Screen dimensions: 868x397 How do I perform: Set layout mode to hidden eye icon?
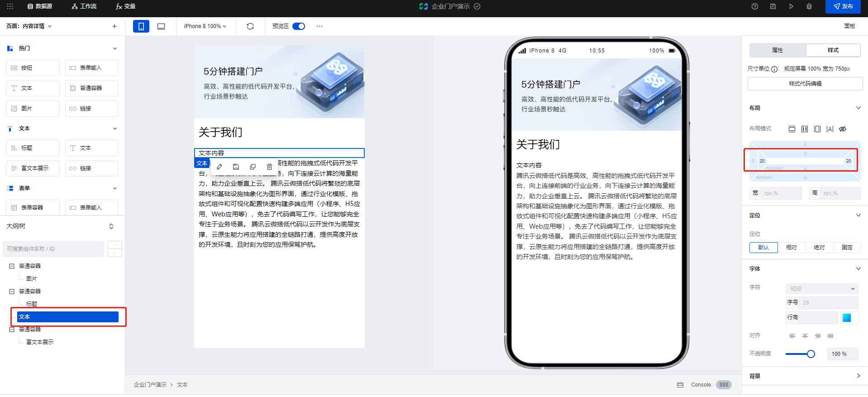pyautogui.click(x=843, y=129)
